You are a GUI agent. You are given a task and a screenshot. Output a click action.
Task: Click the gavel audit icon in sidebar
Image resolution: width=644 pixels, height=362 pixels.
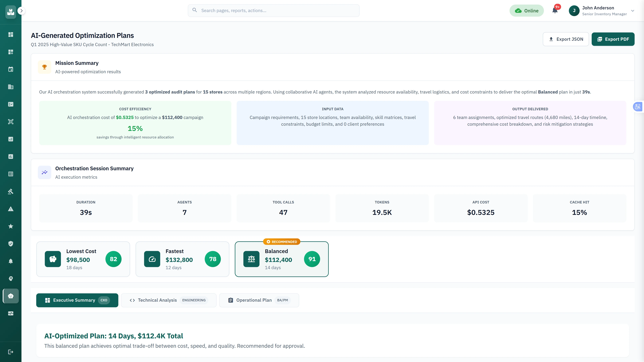pyautogui.click(x=11, y=191)
